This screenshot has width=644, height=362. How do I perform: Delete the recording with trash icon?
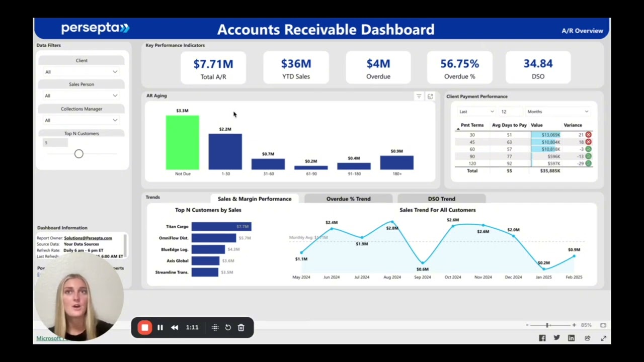pos(241,327)
